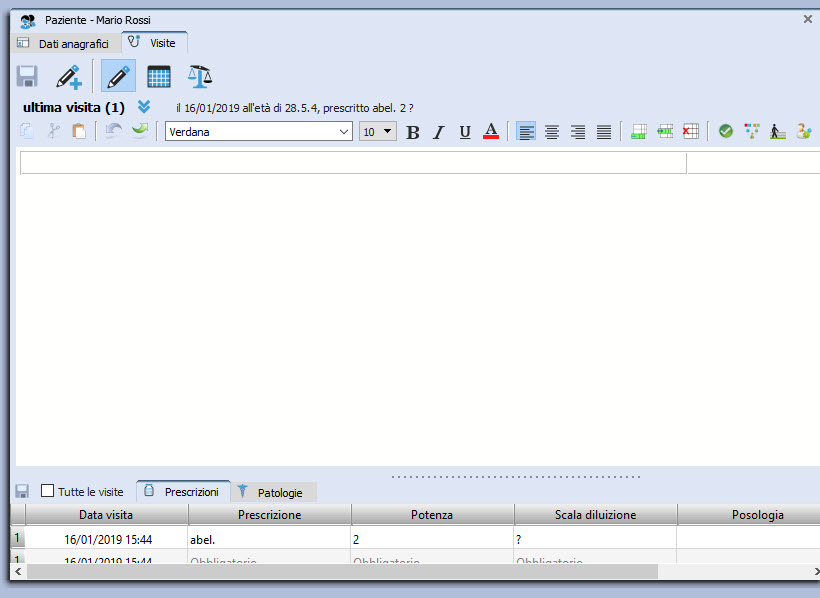The width and height of the screenshot is (820, 598).
Task: Click the Potenza cell containing 2
Action: click(x=432, y=539)
